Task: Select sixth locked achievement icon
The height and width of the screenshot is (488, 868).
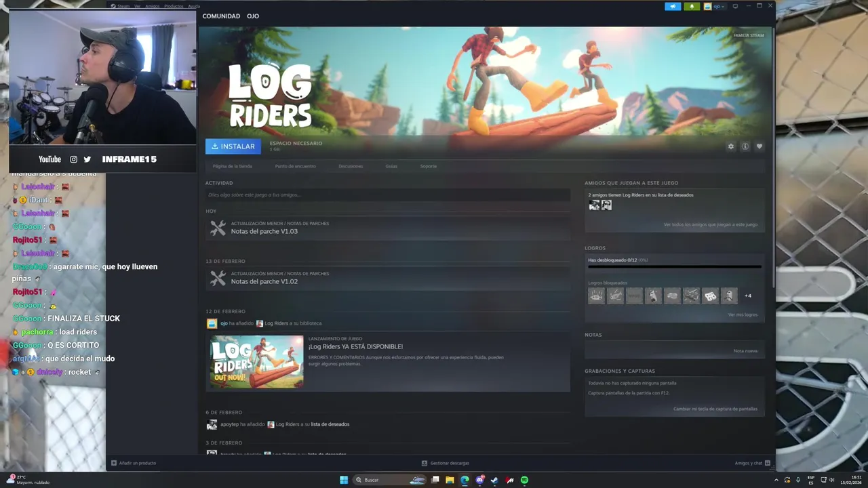Action: click(691, 296)
